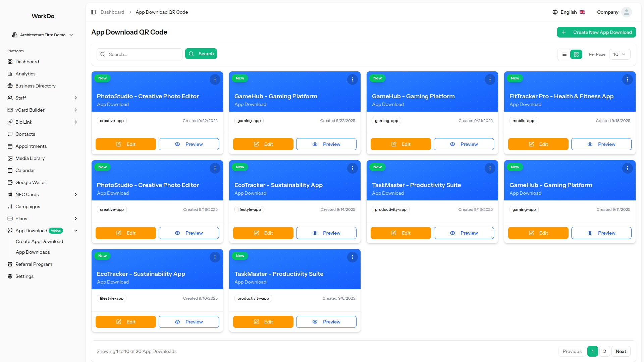
Task: Open the Per Page dropdown
Action: click(620, 54)
